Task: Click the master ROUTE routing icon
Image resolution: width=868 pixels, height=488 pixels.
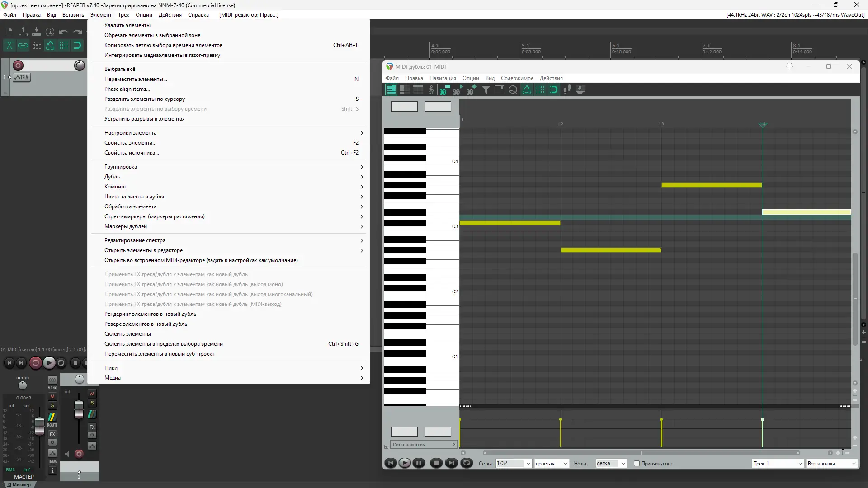Action: [52, 418]
